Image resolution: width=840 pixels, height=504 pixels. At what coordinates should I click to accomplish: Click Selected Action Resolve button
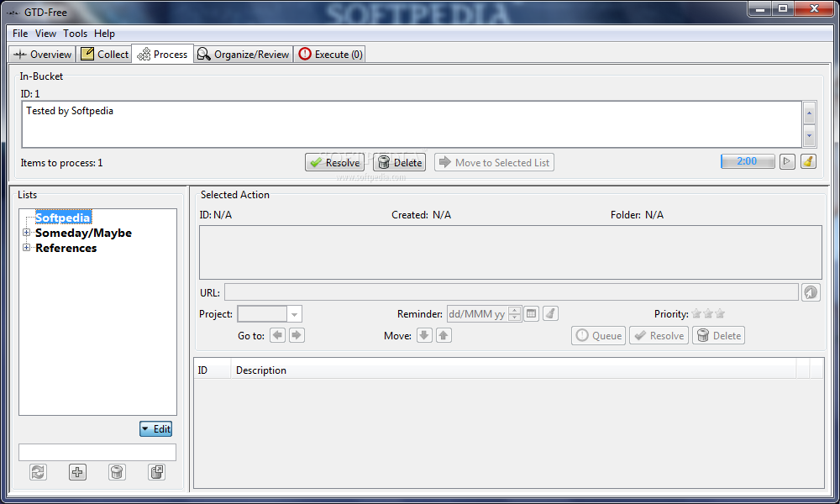pyautogui.click(x=659, y=336)
